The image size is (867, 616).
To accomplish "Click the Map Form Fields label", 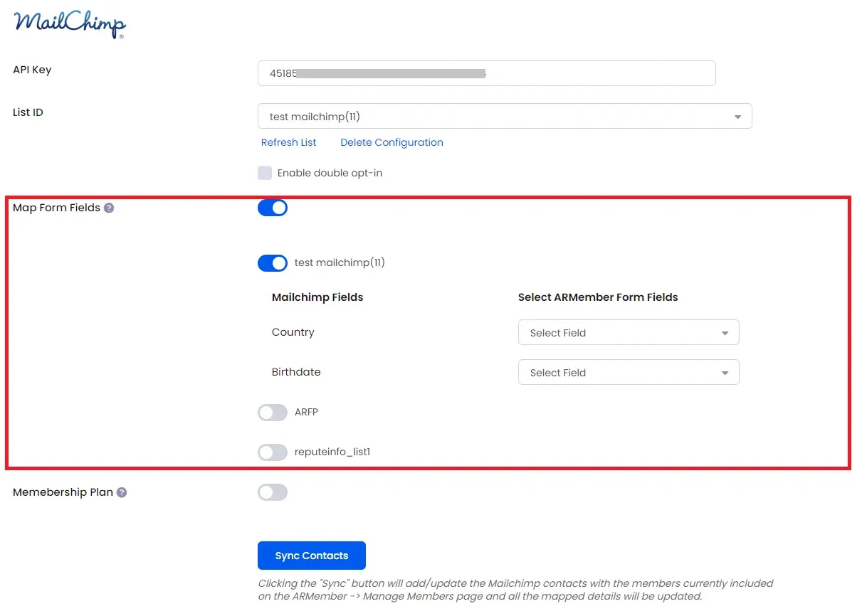I will [x=56, y=208].
